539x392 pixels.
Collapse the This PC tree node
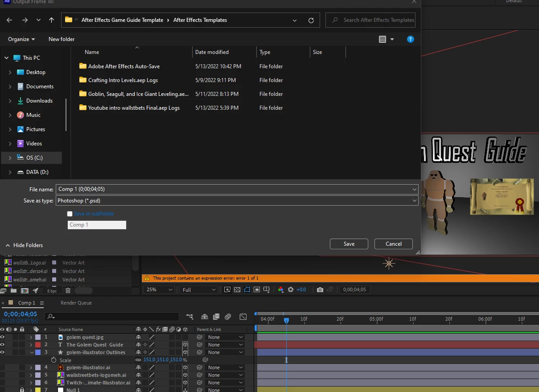[6, 58]
